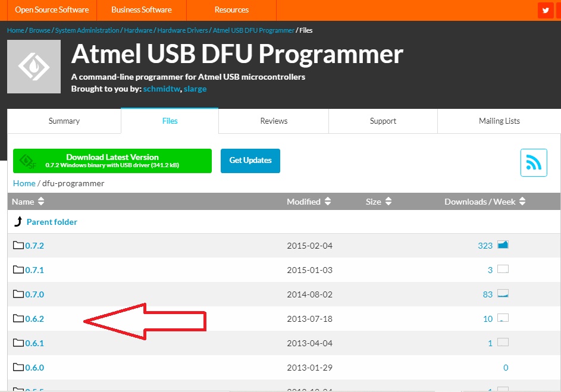
Task: Go to the Parent folder link
Action: point(52,222)
